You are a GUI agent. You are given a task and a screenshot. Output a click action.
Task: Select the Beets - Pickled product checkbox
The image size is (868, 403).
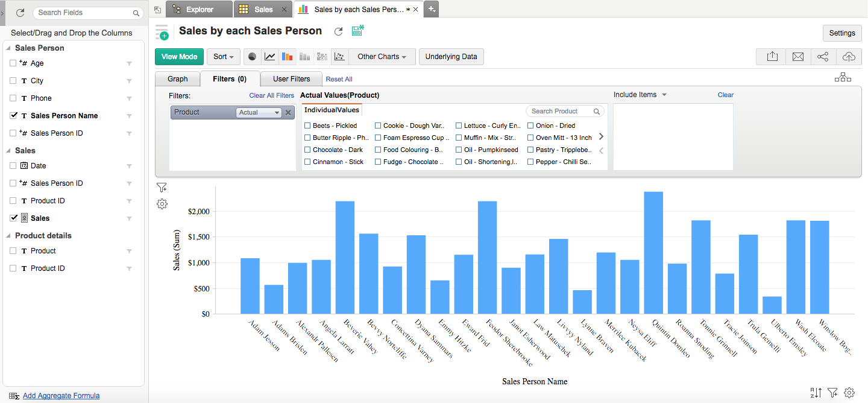coord(307,125)
